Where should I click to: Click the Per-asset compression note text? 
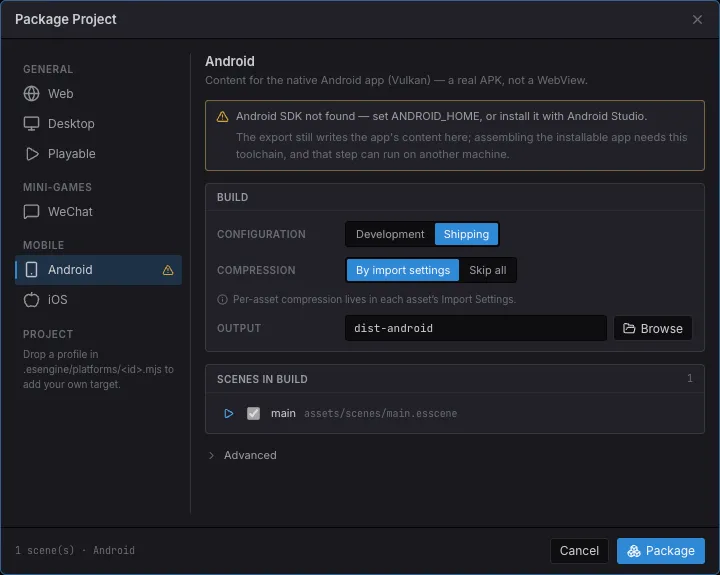click(374, 299)
